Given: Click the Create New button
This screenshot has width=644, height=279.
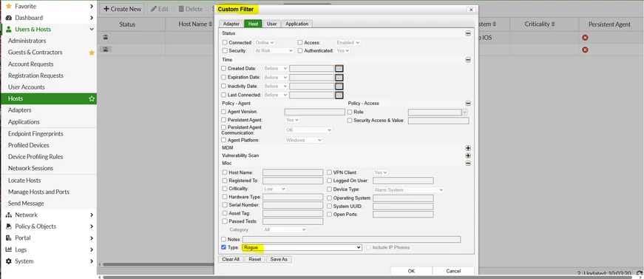Looking at the screenshot, I should (123, 9).
